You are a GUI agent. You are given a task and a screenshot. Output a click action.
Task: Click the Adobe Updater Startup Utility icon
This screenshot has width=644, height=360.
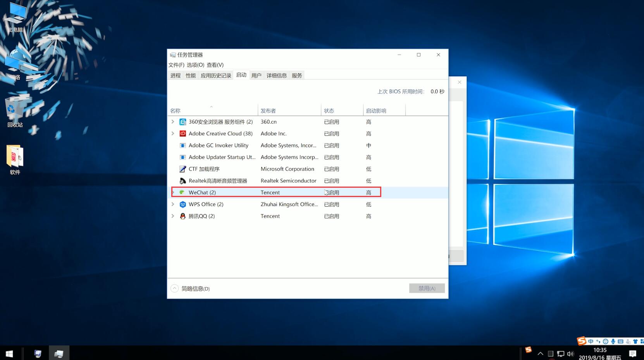[183, 157]
